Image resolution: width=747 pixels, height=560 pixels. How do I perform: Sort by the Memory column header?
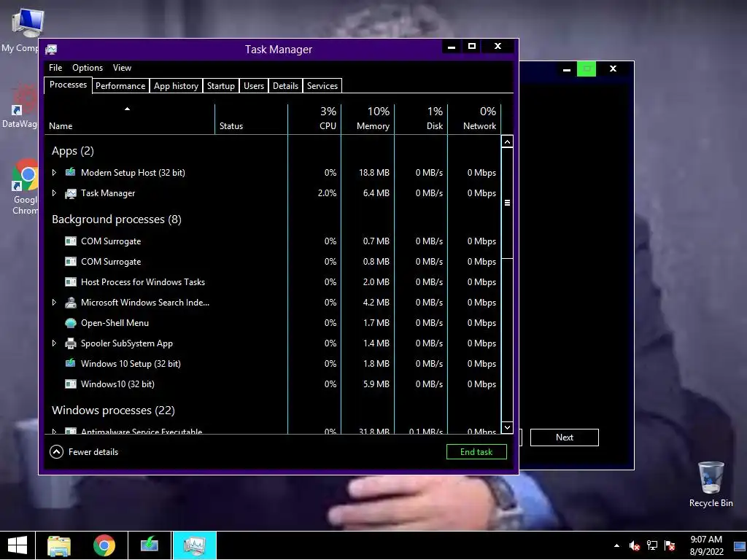coord(368,119)
